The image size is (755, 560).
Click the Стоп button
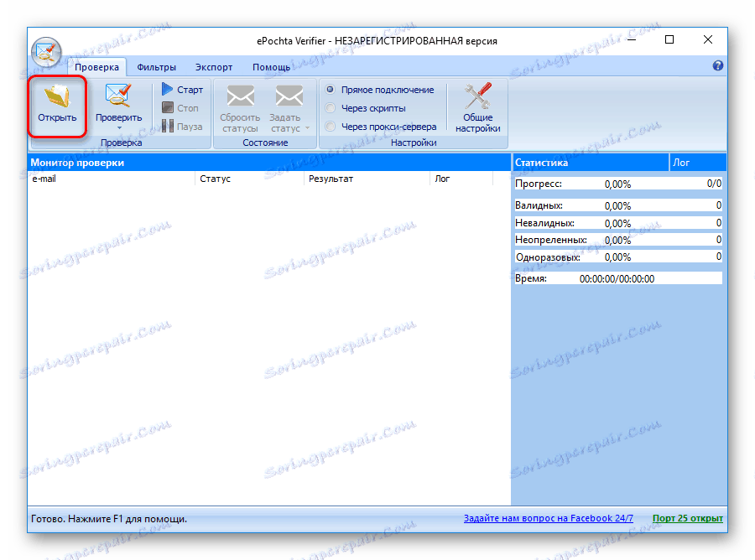click(180, 108)
